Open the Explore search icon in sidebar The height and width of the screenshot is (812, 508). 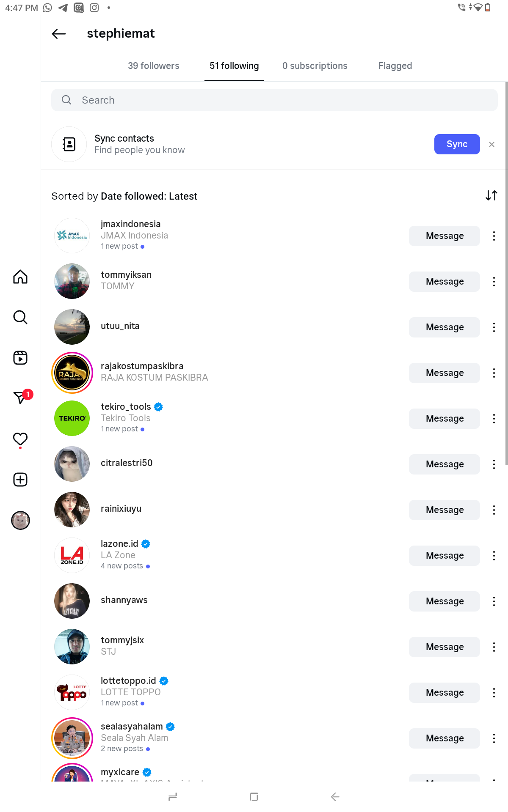[x=20, y=317]
